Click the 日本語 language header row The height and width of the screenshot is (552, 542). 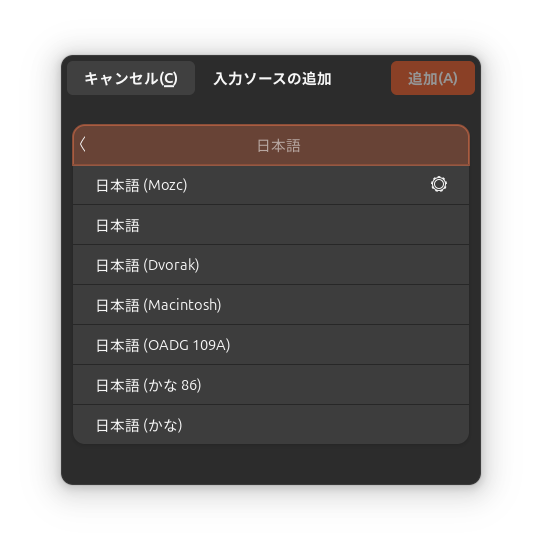(271, 145)
